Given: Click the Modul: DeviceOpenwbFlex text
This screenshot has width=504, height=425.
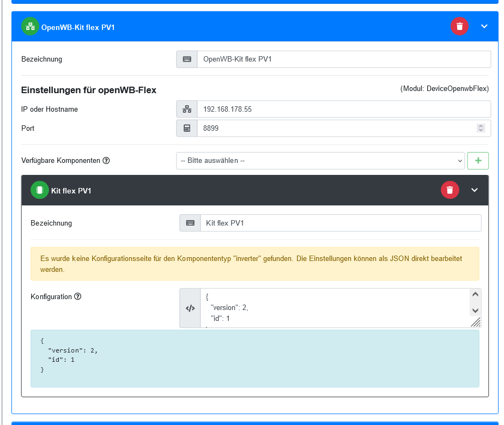Looking at the screenshot, I should click(x=445, y=89).
